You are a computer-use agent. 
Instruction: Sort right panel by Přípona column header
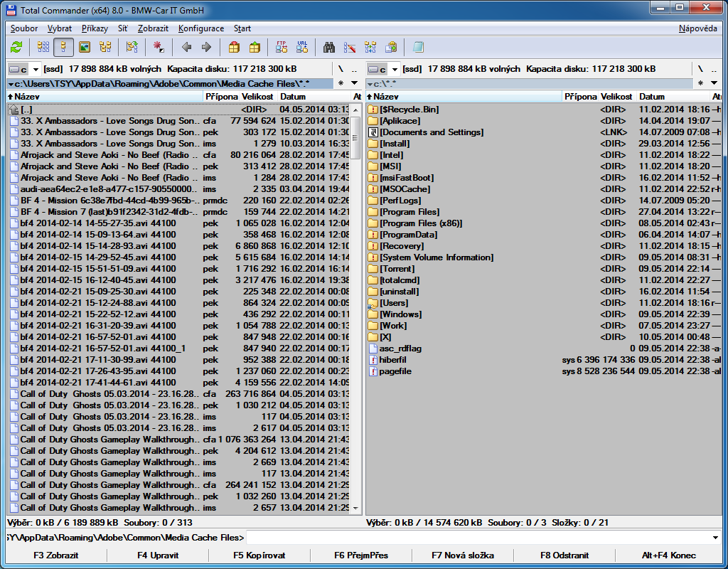(580, 97)
